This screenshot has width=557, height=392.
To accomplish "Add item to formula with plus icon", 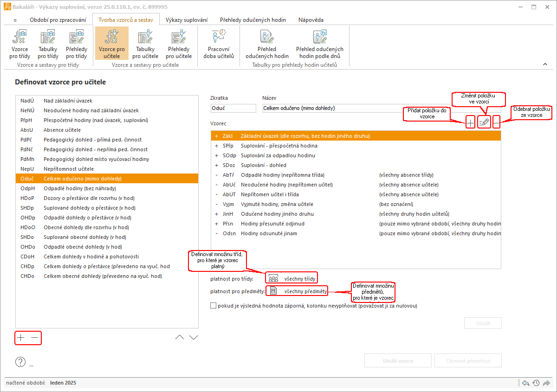I will point(470,122).
